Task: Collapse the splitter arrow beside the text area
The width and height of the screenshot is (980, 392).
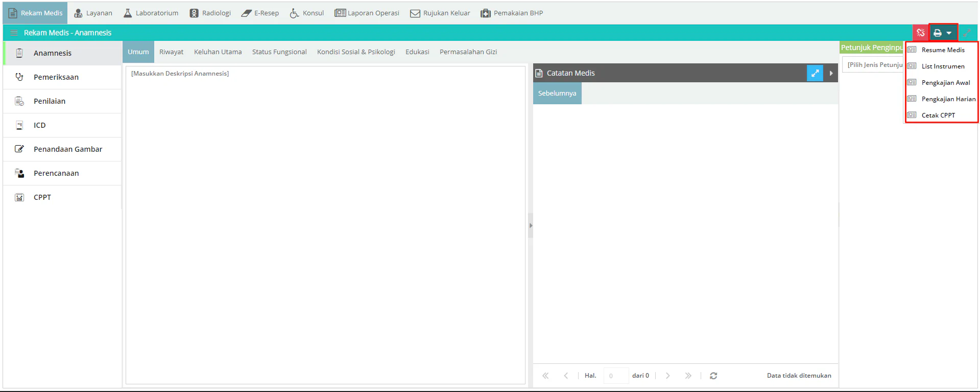Action: point(531,225)
